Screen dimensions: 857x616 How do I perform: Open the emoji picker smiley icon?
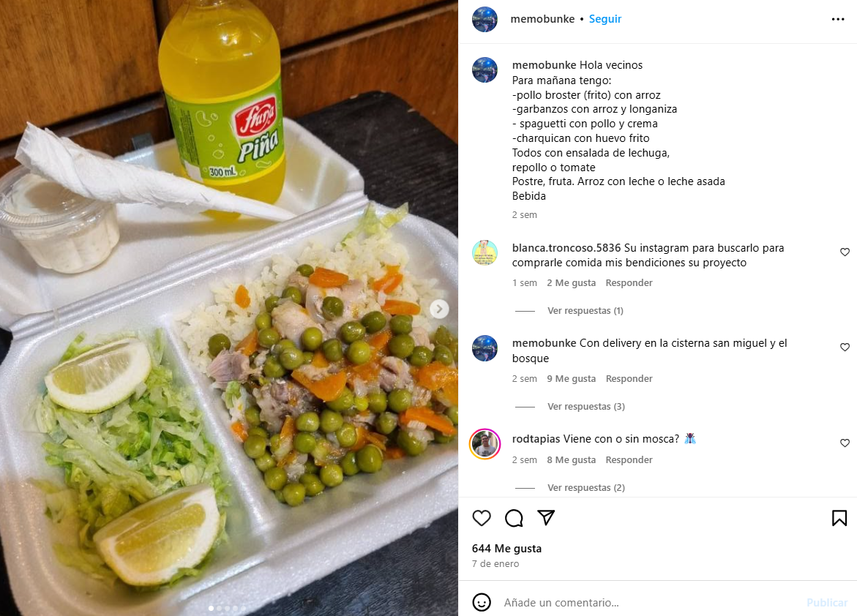pos(482,602)
